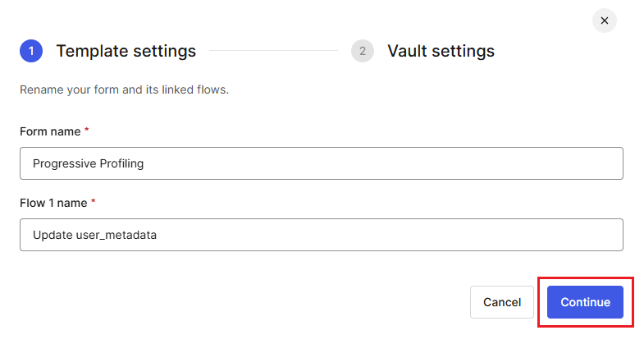Click the red asterisk beside Flow 1 name

[94, 201]
